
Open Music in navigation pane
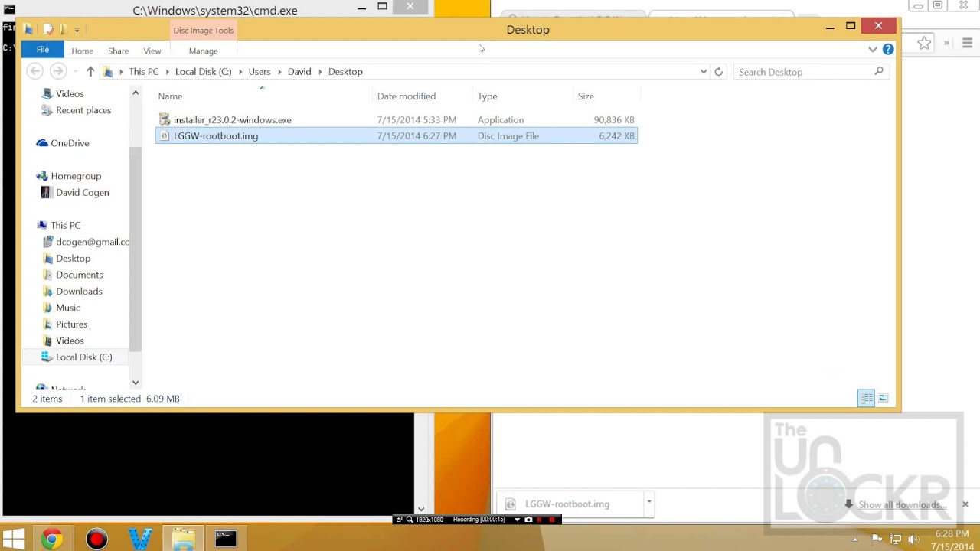coord(67,308)
